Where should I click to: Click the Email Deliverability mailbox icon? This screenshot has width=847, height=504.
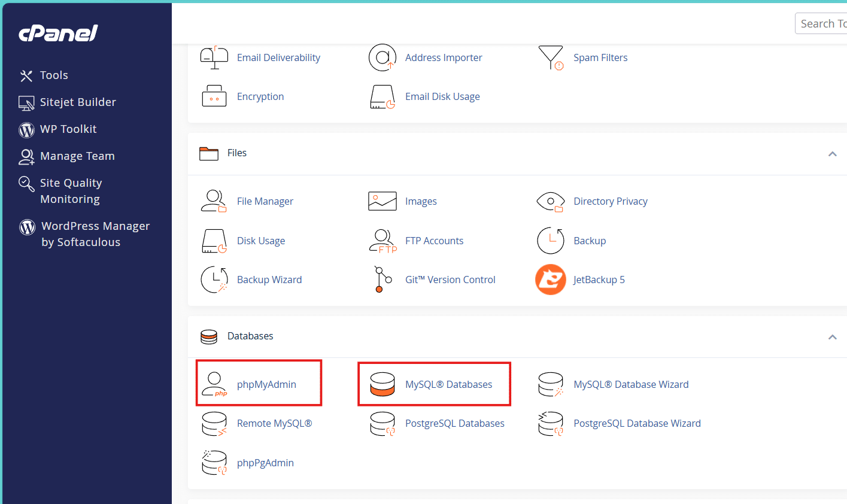214,57
